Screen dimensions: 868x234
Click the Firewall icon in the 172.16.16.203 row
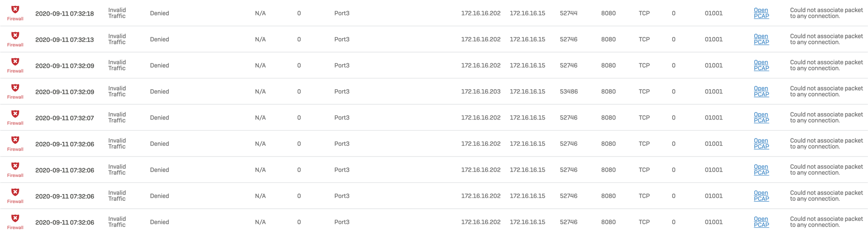pos(15,88)
